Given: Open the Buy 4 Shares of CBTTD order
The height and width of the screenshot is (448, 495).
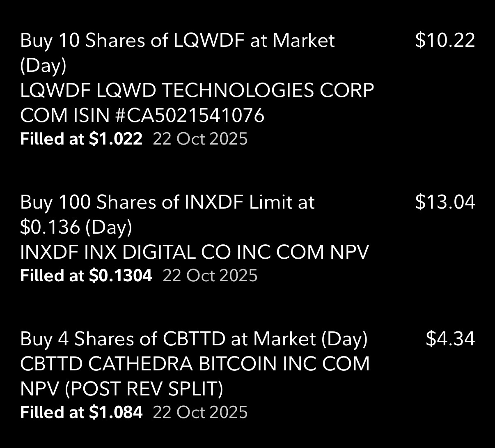Looking at the screenshot, I should pos(194,339).
